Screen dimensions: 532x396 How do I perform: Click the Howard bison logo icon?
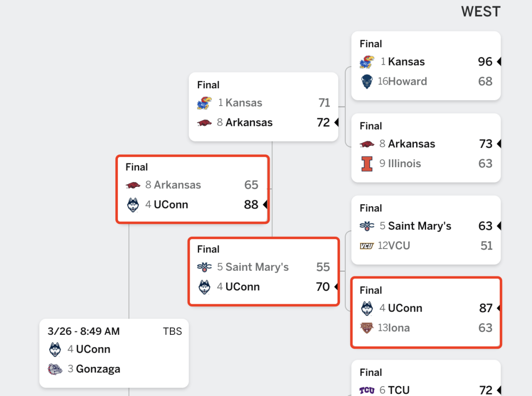coord(367,81)
